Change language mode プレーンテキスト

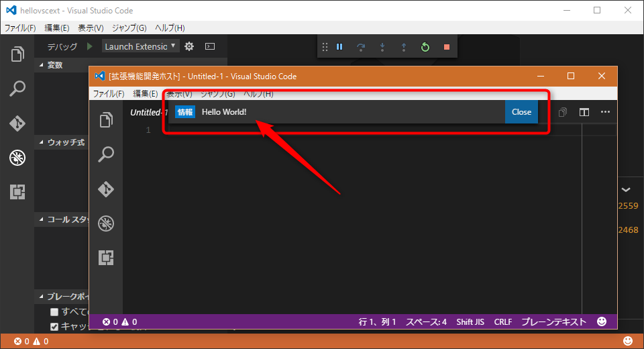coord(553,322)
